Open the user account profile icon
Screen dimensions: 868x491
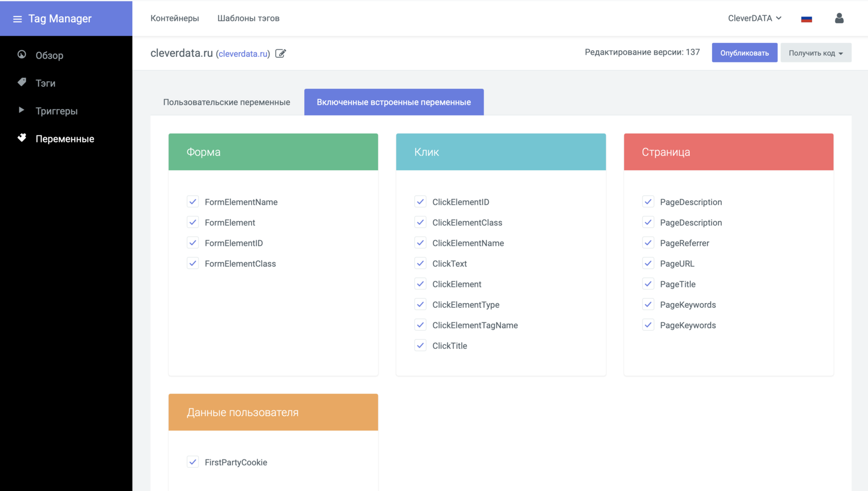point(839,18)
